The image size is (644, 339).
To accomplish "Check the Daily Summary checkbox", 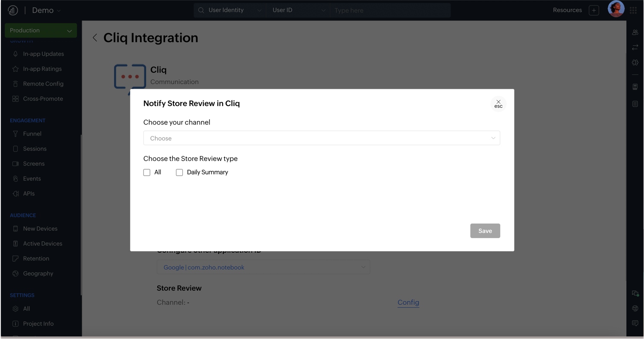I will 179,172.
